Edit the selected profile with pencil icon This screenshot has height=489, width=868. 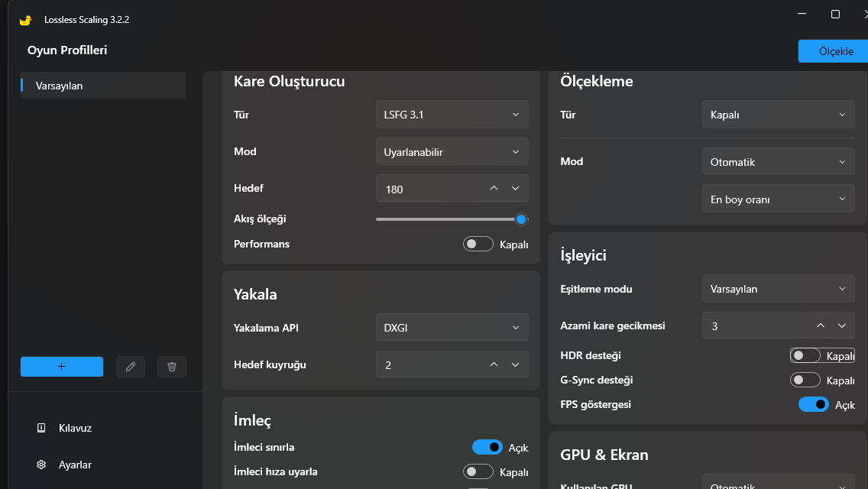coord(131,367)
